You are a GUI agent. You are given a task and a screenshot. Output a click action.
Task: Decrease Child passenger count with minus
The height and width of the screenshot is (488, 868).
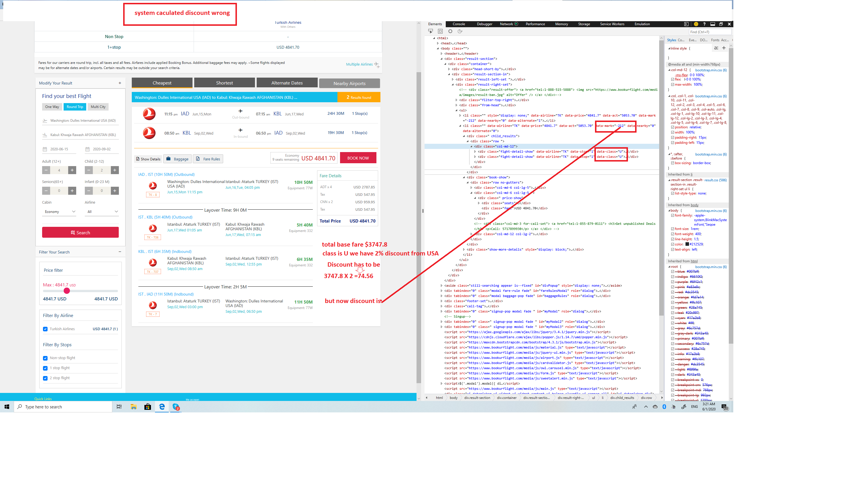click(89, 170)
